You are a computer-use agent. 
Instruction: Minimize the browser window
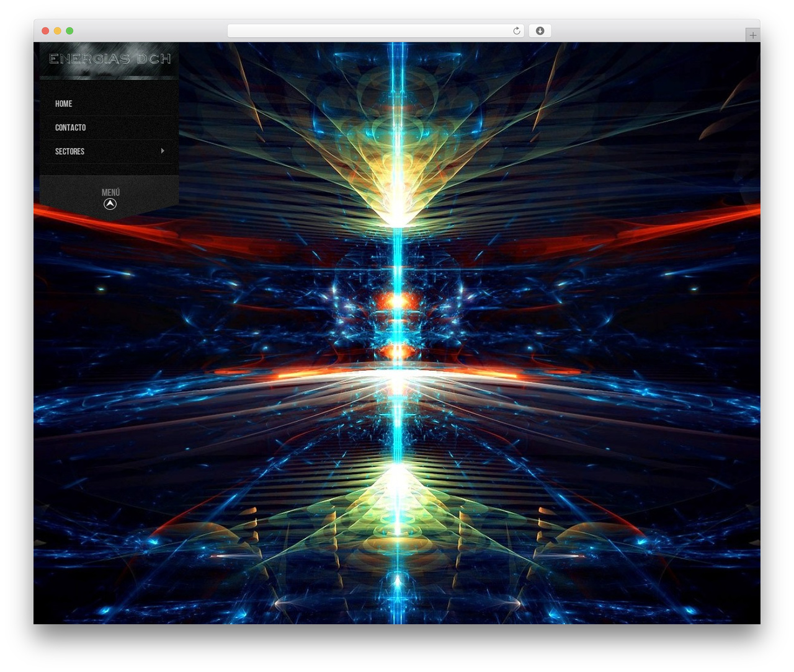(57, 31)
